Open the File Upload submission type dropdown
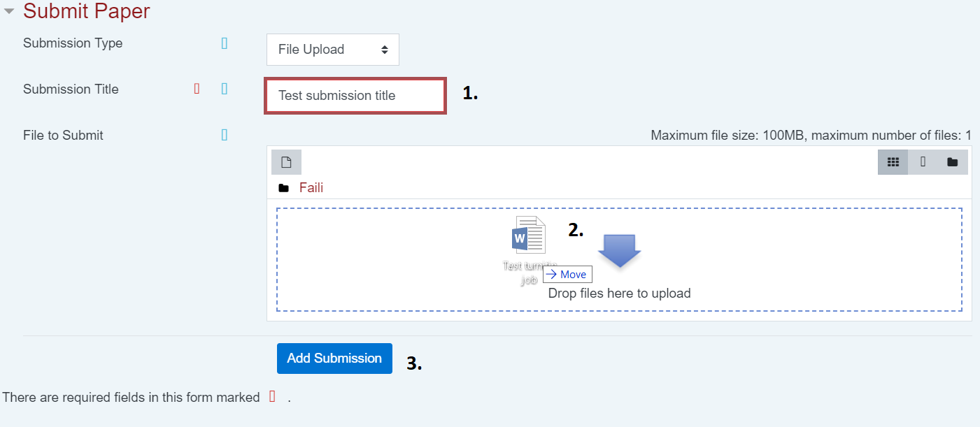 pos(332,50)
